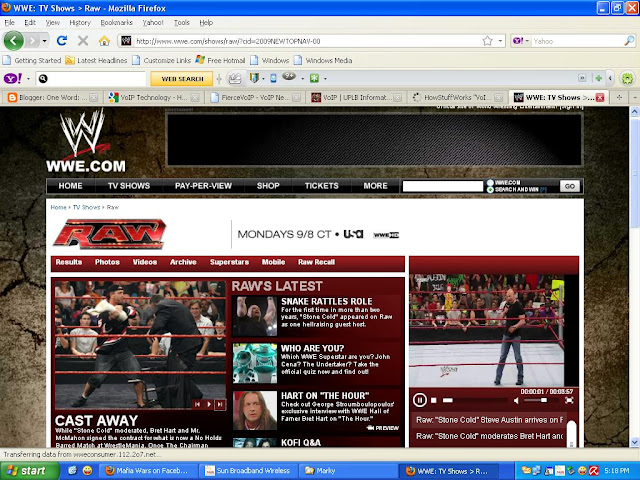640x480 pixels.
Task: Open the File menu
Action: pyautogui.click(x=9, y=22)
